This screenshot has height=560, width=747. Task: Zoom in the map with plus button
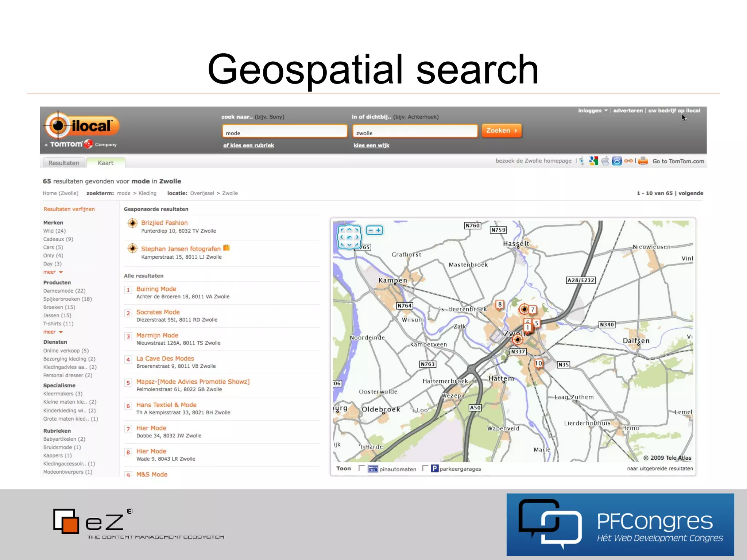379,230
